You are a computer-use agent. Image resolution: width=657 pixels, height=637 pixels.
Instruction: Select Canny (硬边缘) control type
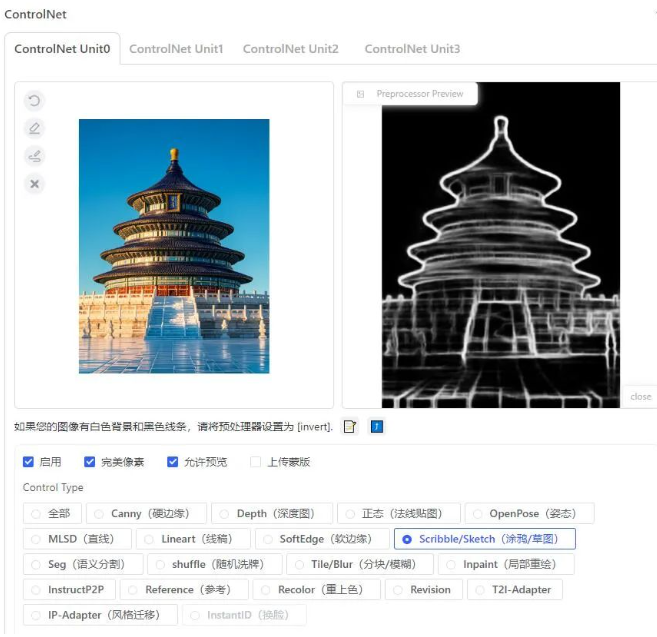[146, 513]
